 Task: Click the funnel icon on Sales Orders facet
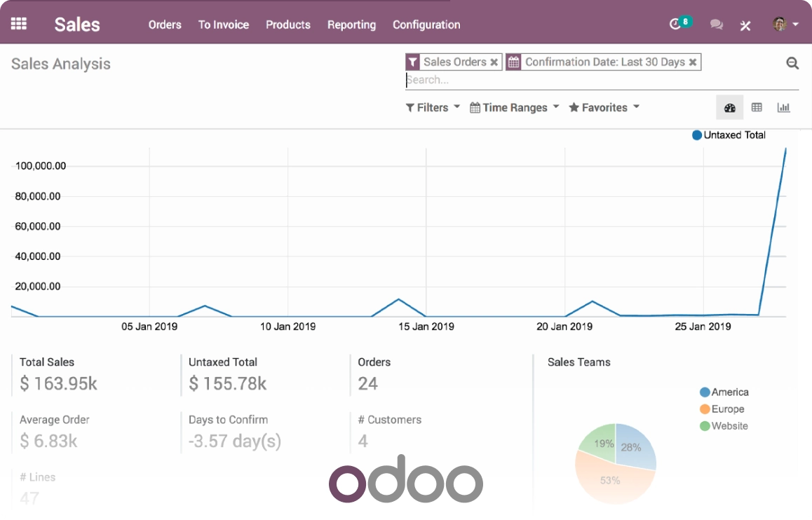pos(412,62)
